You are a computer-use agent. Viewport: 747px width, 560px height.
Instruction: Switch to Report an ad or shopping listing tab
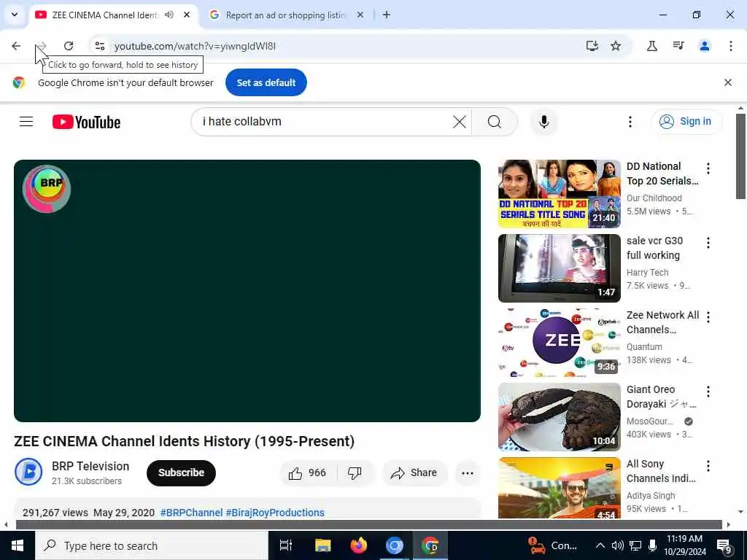tap(285, 15)
